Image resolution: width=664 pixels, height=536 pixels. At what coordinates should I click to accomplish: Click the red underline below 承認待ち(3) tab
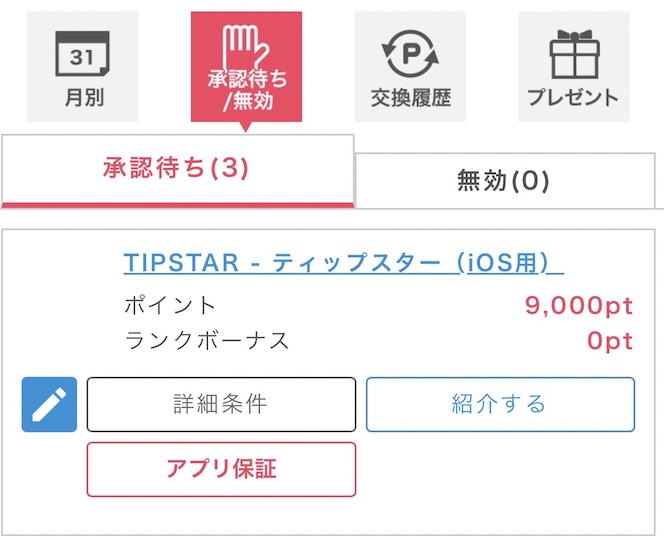[x=178, y=204]
